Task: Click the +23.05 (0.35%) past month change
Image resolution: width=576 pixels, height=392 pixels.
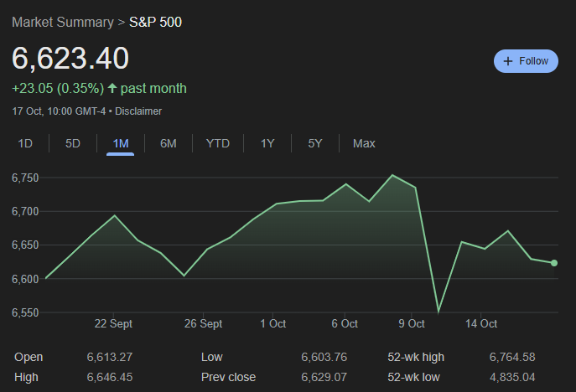Action: click(x=99, y=89)
